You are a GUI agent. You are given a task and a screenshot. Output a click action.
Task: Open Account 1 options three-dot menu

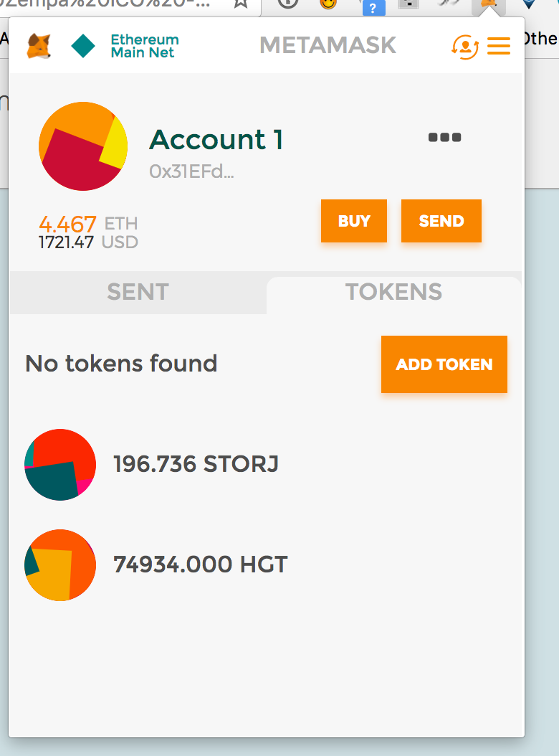tap(445, 138)
